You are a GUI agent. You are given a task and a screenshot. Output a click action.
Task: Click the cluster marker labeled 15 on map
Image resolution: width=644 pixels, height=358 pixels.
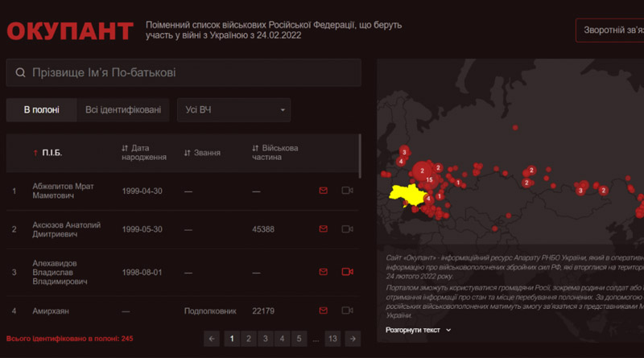coord(430,179)
